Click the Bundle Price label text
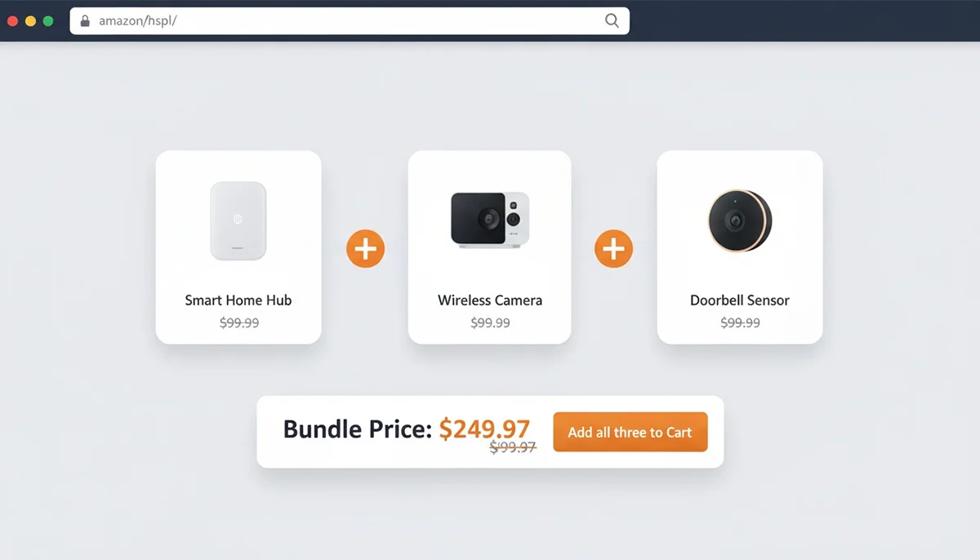This screenshot has height=560, width=980. coord(358,429)
